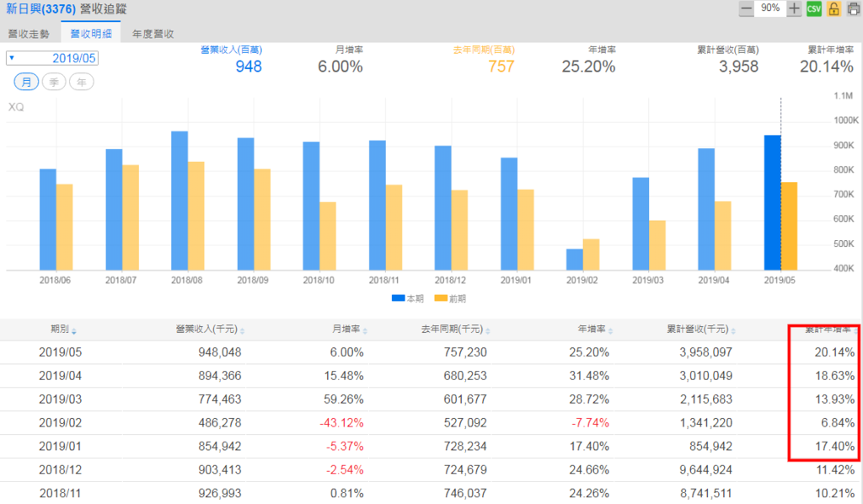
Task: Click the summary 營業收入 value 948
Action: tap(249, 67)
